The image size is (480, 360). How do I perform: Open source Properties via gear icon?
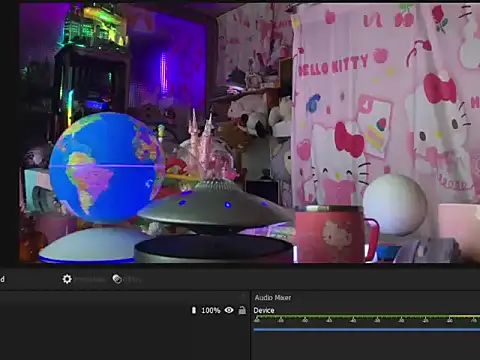(67, 279)
